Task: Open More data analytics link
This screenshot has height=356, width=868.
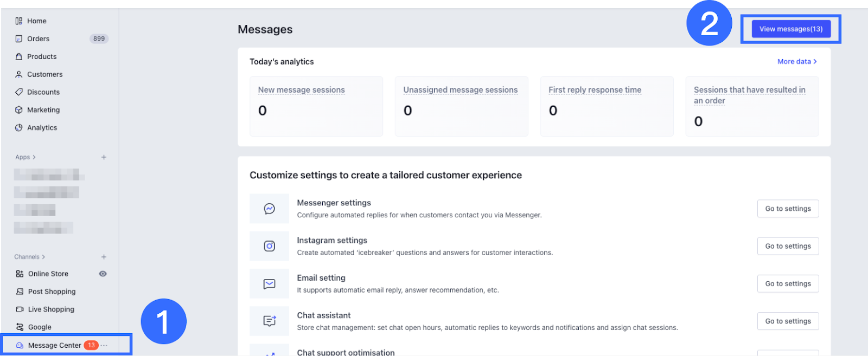Action: pos(796,62)
